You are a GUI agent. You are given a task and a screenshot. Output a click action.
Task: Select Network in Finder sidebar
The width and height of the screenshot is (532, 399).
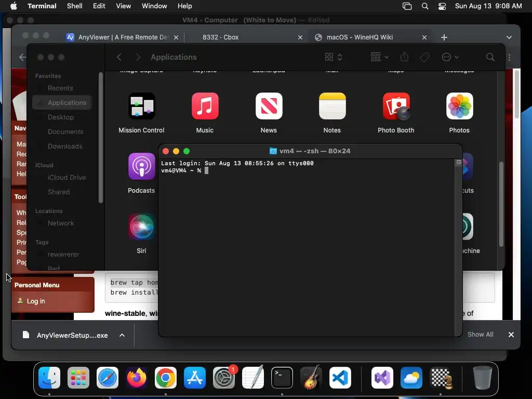62,223
